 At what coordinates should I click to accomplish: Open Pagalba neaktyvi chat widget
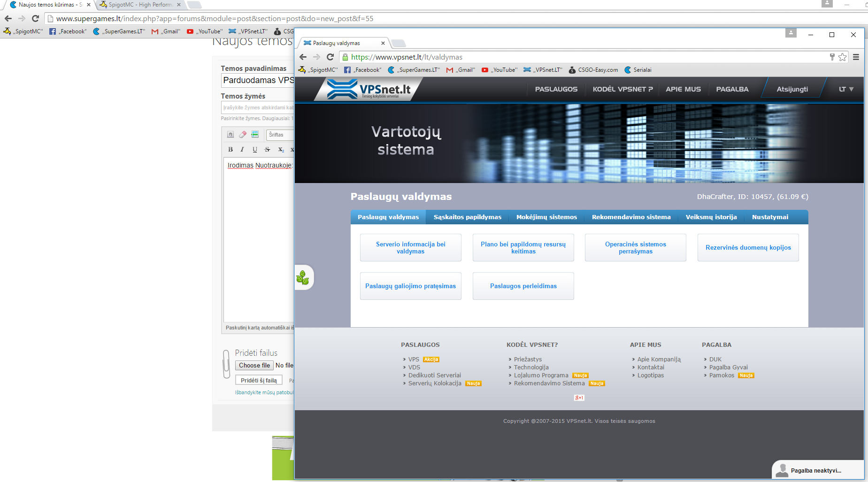point(818,470)
